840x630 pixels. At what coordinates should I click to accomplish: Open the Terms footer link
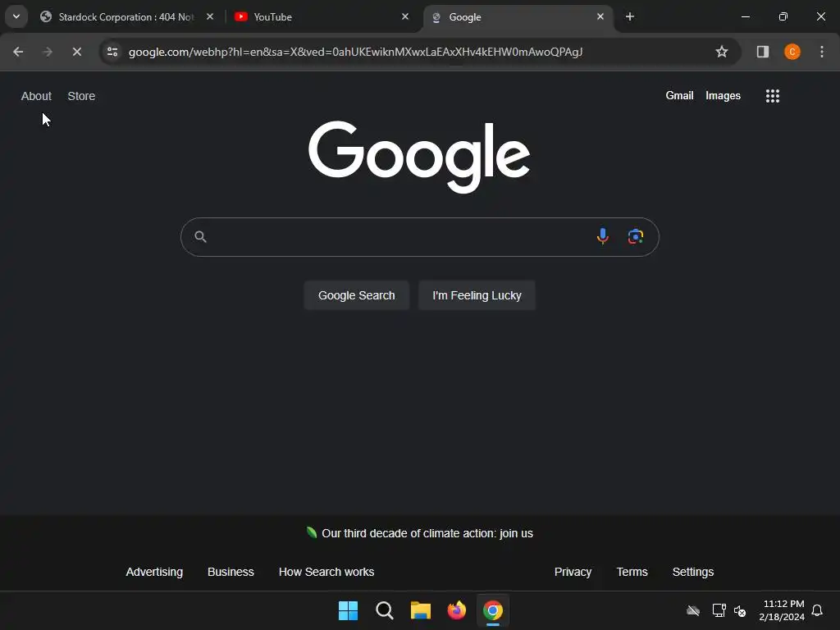click(x=632, y=572)
